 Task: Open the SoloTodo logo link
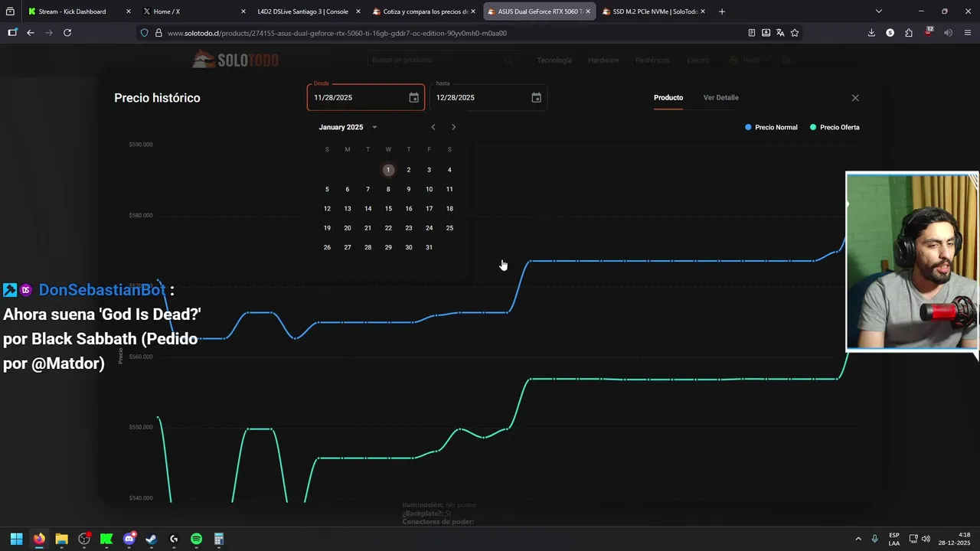point(235,60)
